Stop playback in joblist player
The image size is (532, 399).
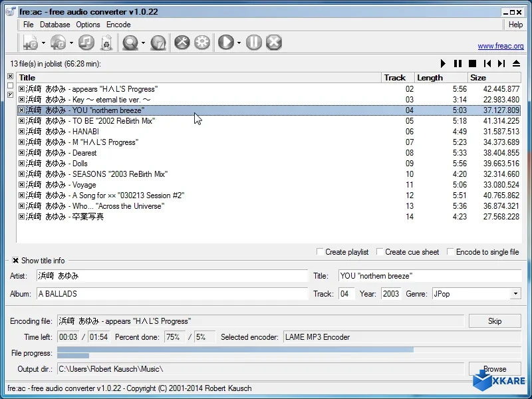click(472, 63)
